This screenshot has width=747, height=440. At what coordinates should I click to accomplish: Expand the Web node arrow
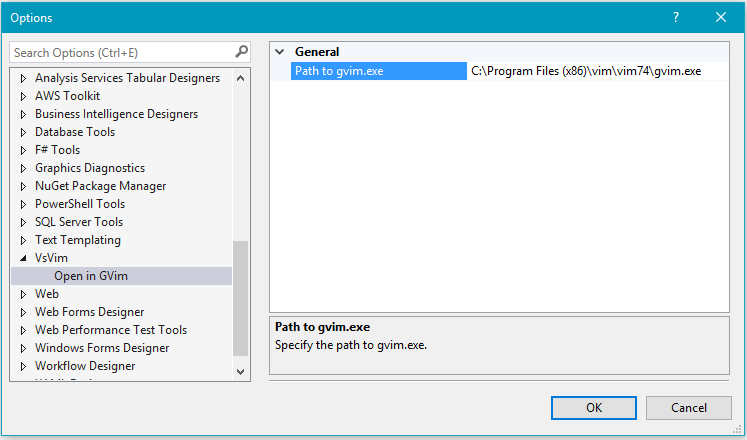[23, 294]
